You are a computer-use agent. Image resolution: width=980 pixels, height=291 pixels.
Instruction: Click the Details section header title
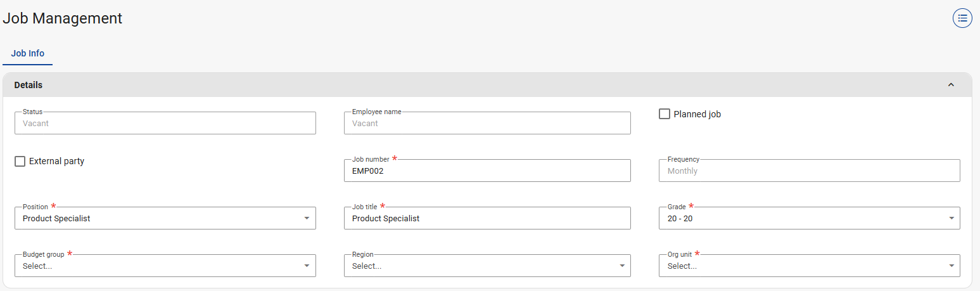pyautogui.click(x=29, y=85)
